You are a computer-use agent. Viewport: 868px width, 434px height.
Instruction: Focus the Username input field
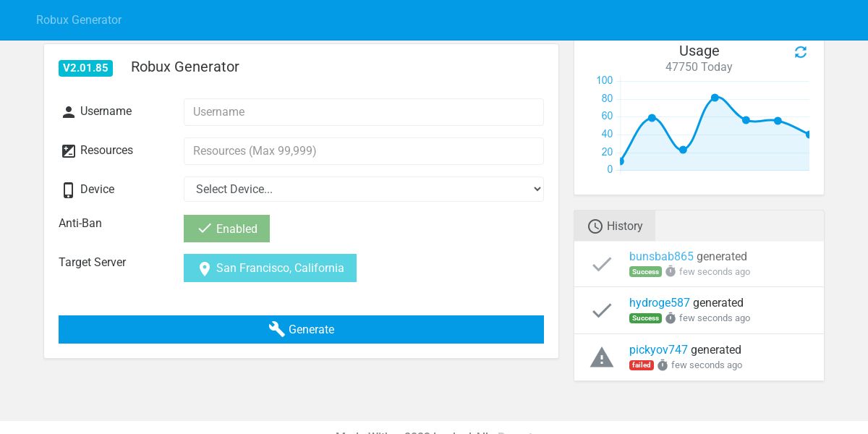(364, 112)
